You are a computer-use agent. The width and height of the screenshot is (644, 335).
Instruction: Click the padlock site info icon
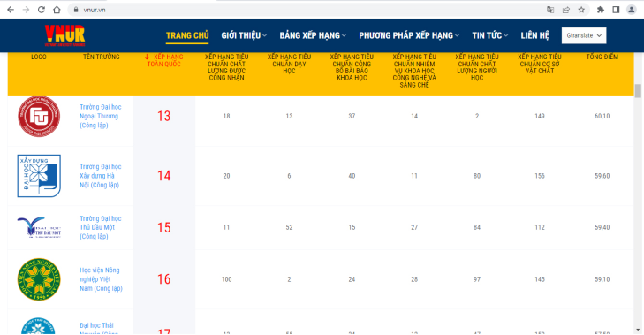coord(76,10)
